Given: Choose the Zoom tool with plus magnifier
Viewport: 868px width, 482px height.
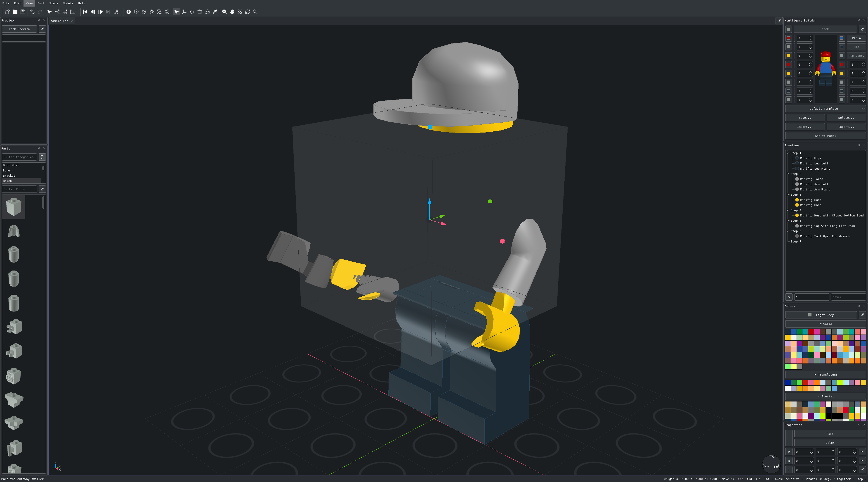Looking at the screenshot, I should pyautogui.click(x=224, y=12).
